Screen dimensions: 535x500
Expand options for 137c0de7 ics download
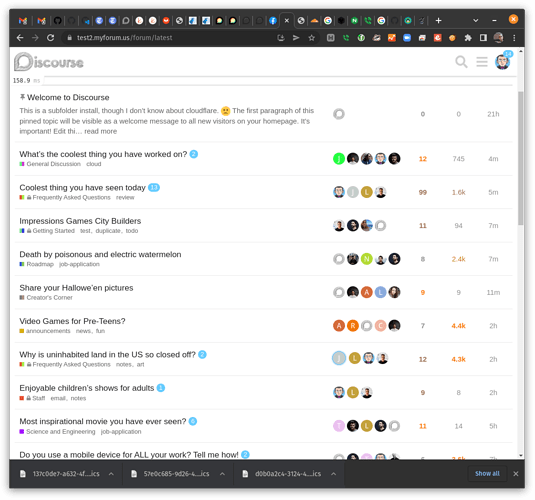[111, 474]
